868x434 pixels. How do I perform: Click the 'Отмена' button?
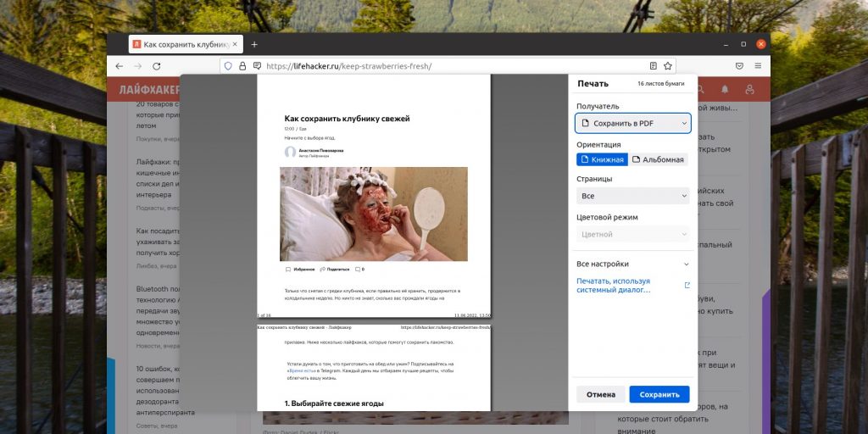601,395
